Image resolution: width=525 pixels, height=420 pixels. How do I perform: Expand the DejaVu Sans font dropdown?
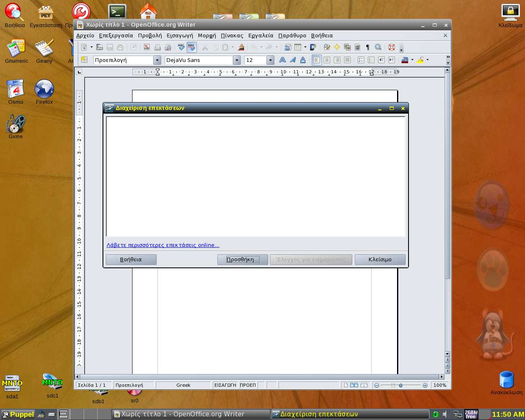pos(237,60)
